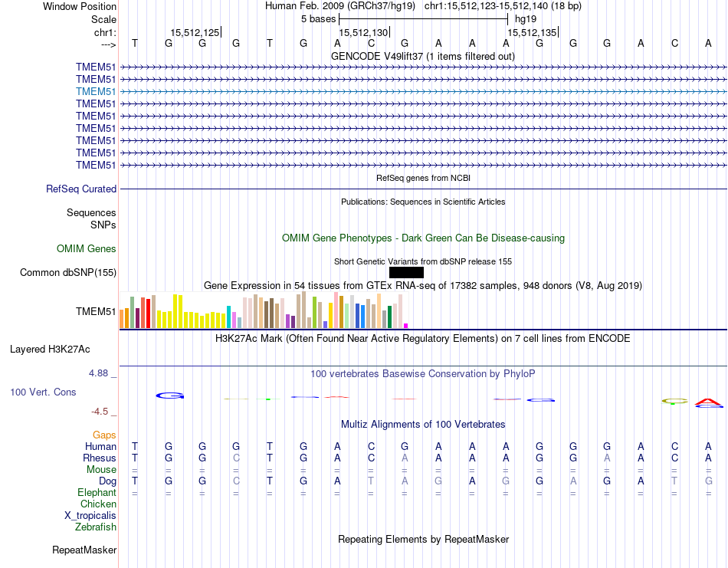The height and width of the screenshot is (568, 728).
Task: Click the RefSeq Curated intron line
Action: pos(424,189)
